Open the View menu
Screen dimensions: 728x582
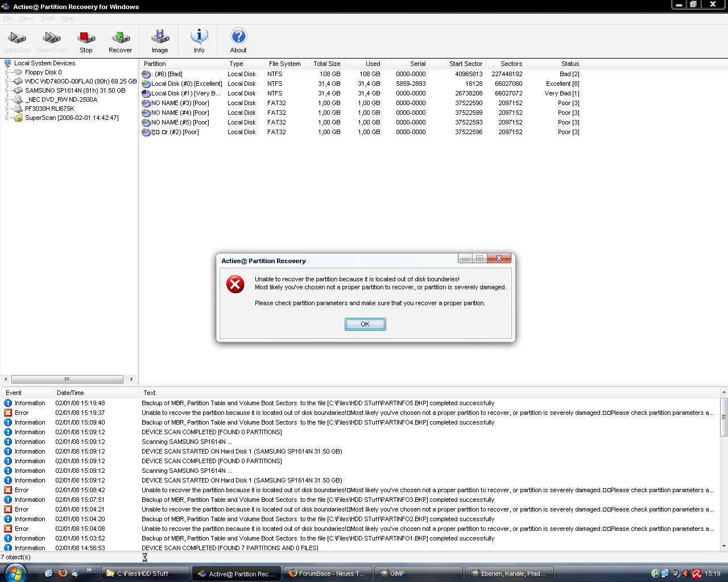(x=26, y=18)
